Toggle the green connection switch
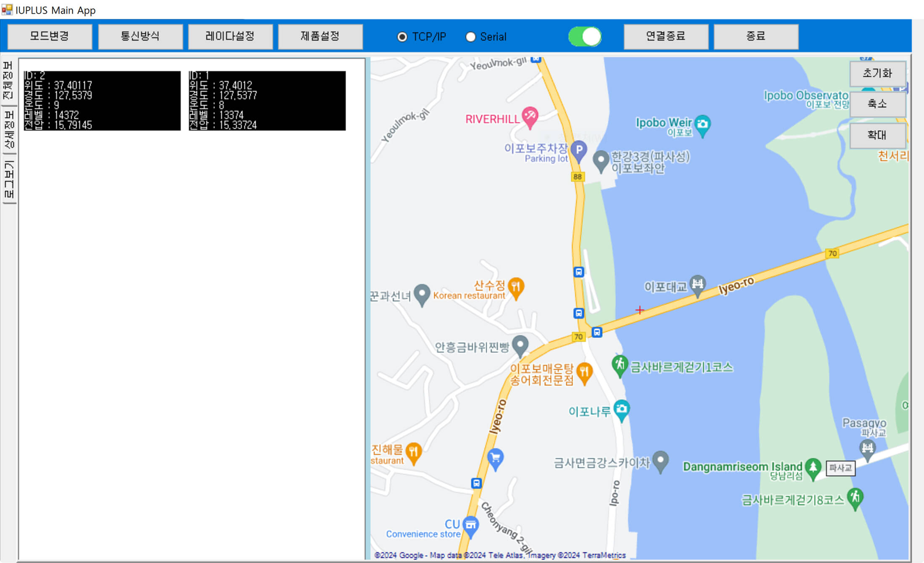The width and height of the screenshot is (924, 563). (x=585, y=37)
